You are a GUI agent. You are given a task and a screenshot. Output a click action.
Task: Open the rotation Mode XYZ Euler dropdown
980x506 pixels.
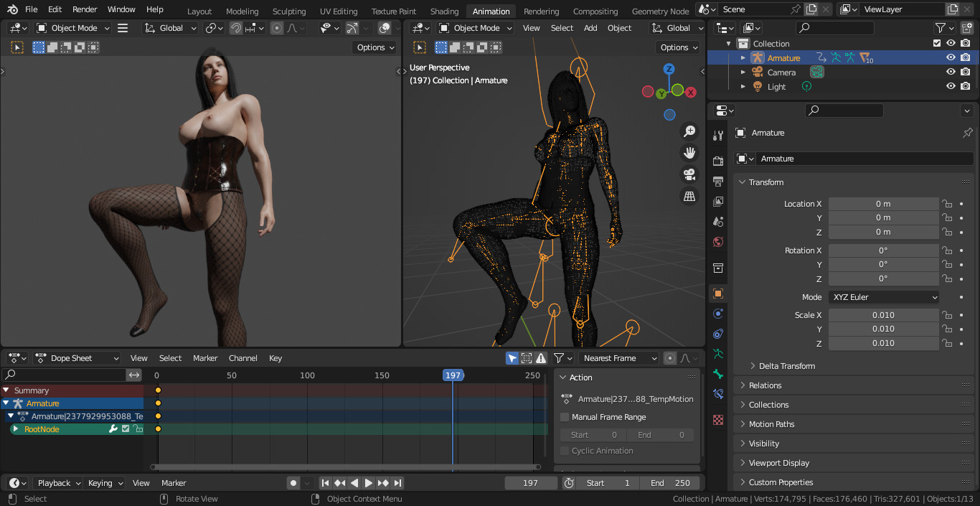coord(884,297)
